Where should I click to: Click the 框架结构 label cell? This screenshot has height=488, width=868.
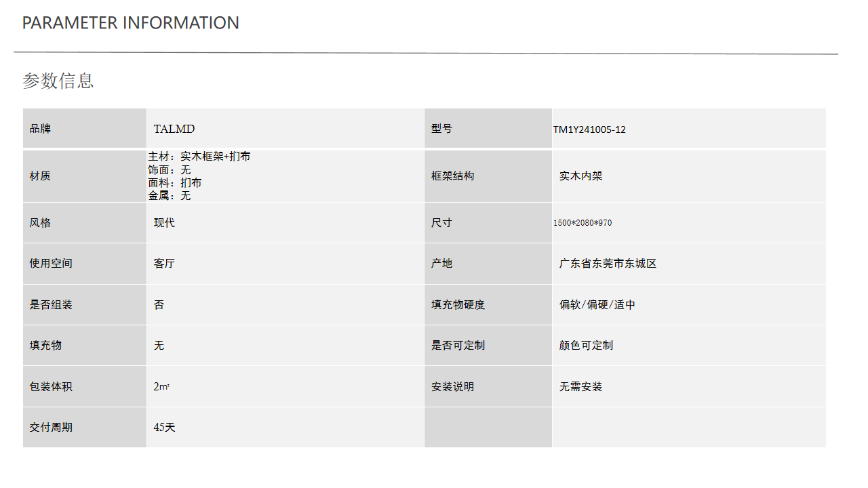(488, 176)
